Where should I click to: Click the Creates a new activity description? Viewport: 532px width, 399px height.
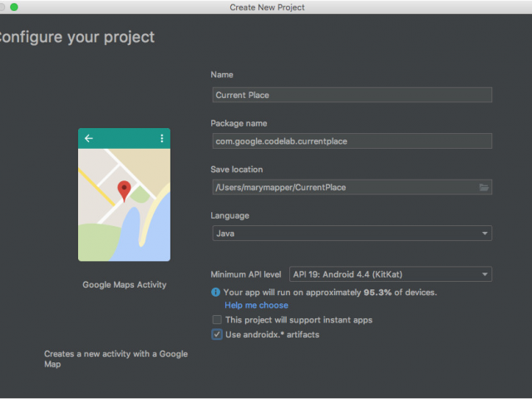116,359
